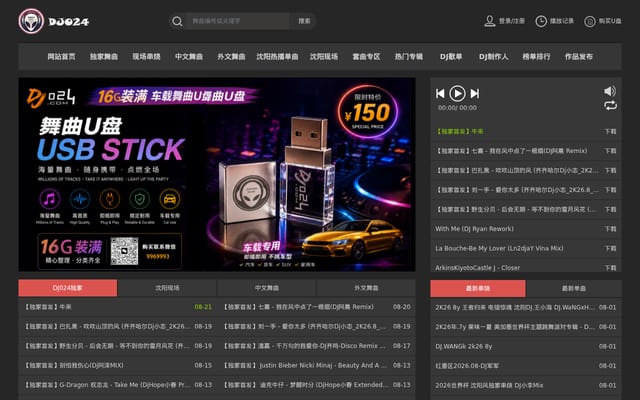Image resolution: width=640 pixels, height=400 pixels.
Task: Open DJ制作人 in navigation bar
Action: click(x=493, y=57)
